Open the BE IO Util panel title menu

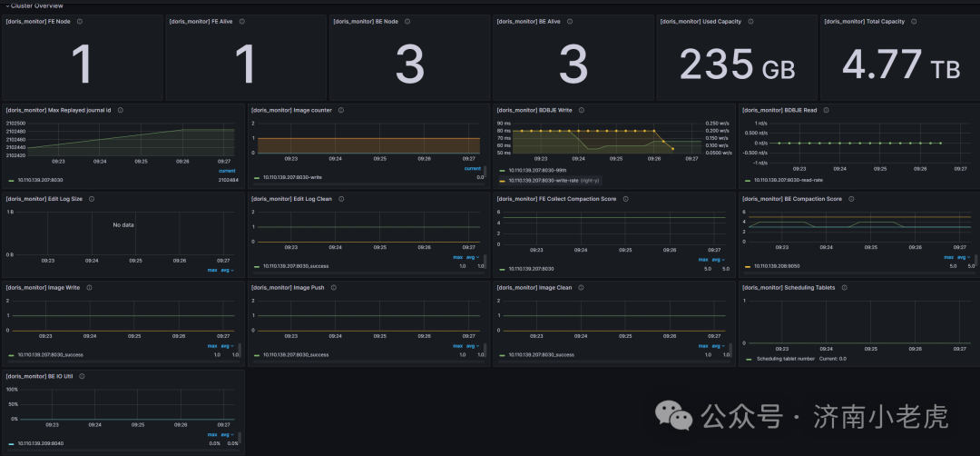pyautogui.click(x=39, y=377)
